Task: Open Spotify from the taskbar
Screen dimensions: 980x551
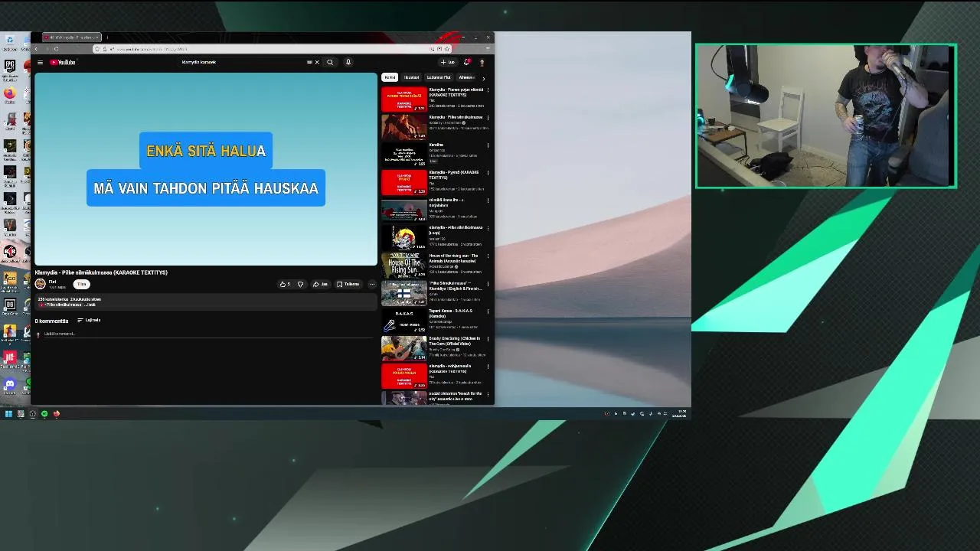Action: 44,414
